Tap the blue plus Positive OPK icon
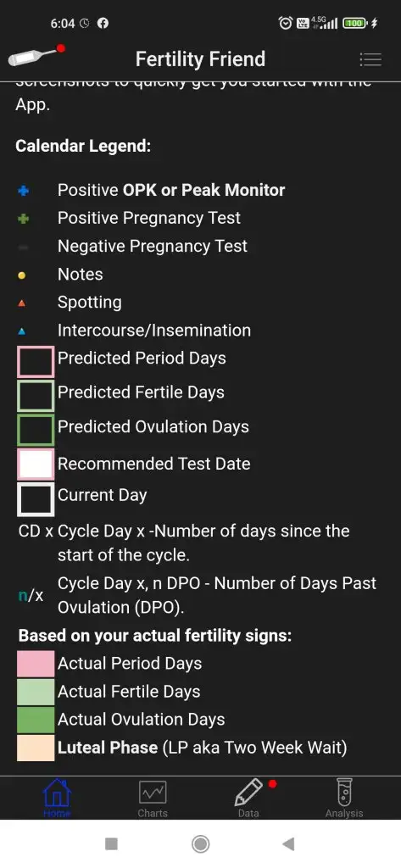 pos(23,191)
